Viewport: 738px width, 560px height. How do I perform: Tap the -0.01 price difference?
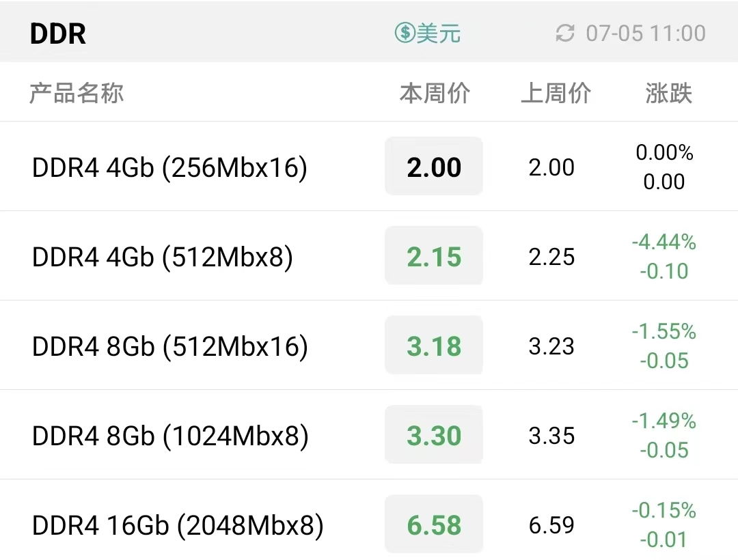tap(664, 540)
